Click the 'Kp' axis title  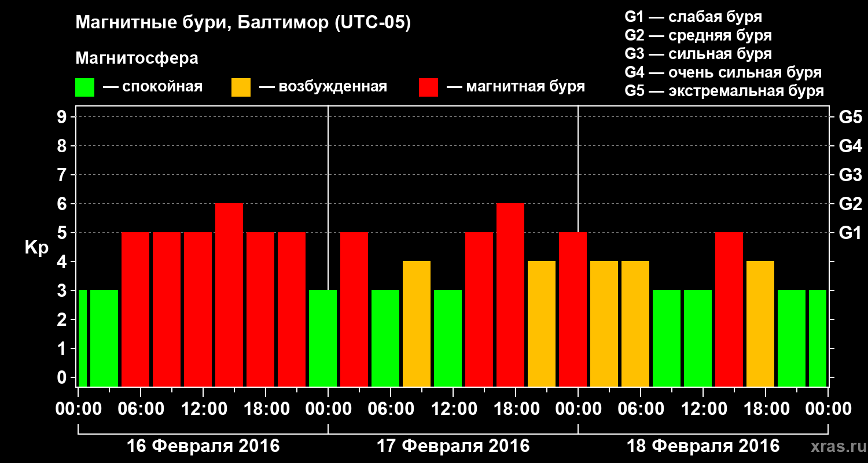[36, 248]
